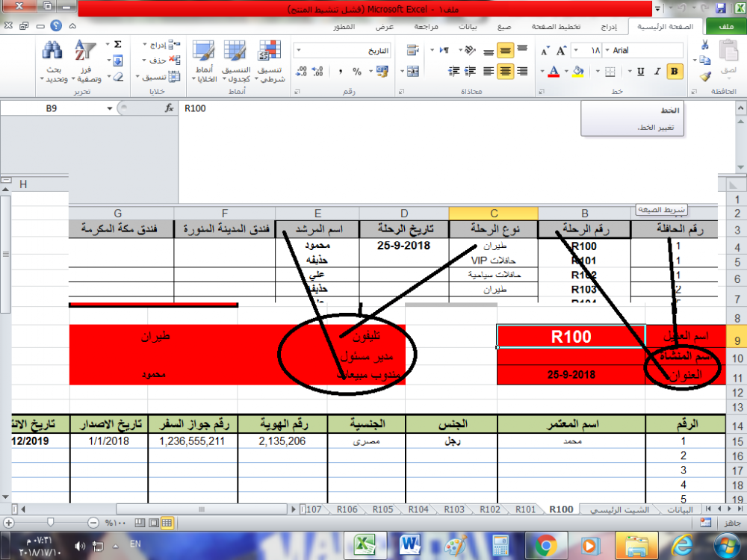Click the Delete cells (حذف) button
This screenshot has height=560, width=747.
[162, 60]
